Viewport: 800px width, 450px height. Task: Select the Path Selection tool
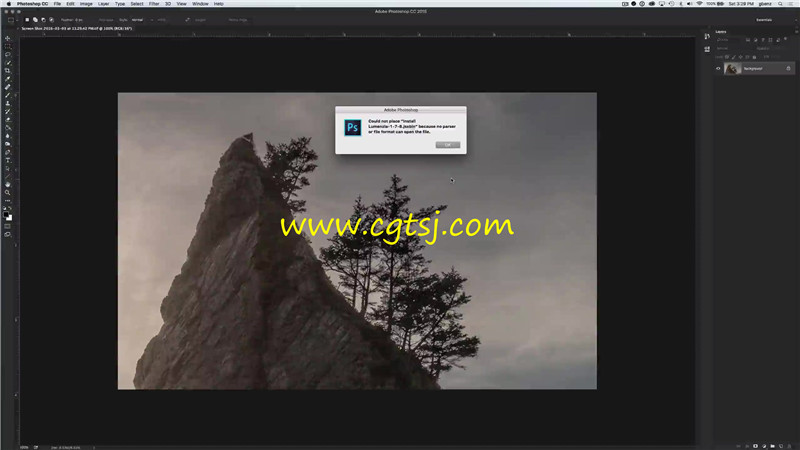click(x=8, y=168)
